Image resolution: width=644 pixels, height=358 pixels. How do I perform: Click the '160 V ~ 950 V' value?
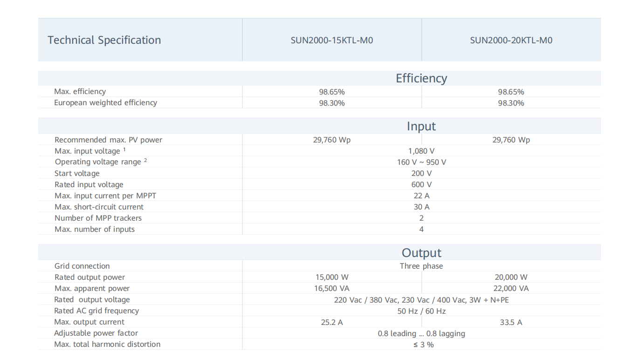421,162
